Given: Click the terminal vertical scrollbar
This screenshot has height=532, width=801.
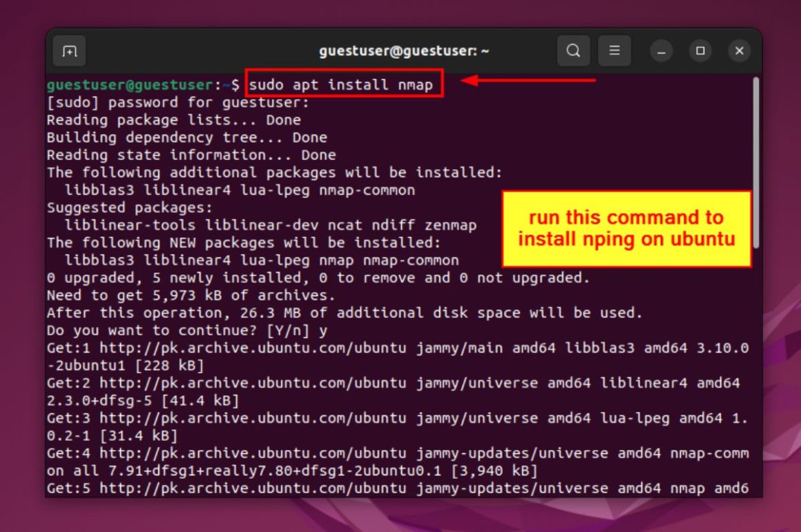Looking at the screenshot, I should (x=756, y=162).
